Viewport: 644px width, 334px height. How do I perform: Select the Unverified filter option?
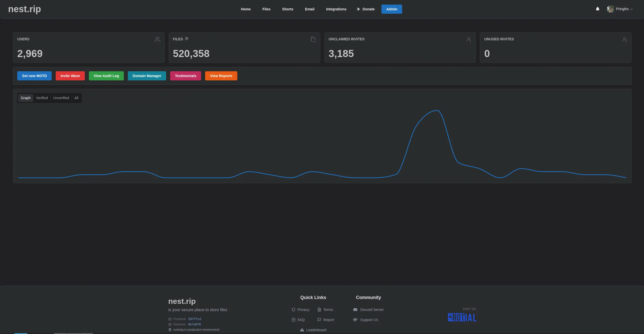(61, 98)
